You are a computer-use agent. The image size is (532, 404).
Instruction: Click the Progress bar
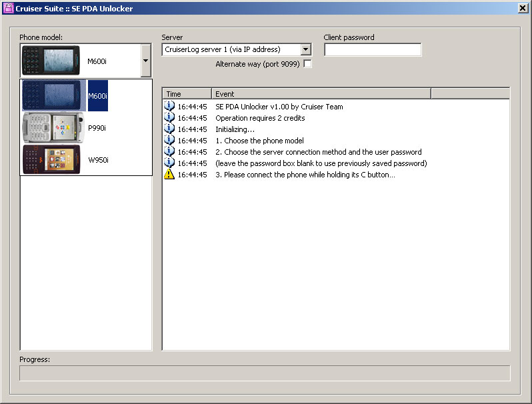(x=265, y=373)
